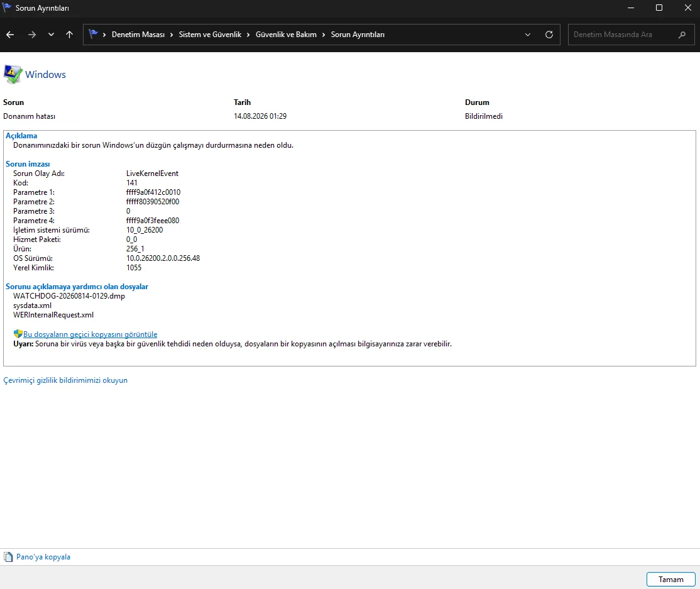700x589 pixels.
Task: Click OS Sürümü value 10.0.26200.2.0.0.256.48
Action: coord(163,258)
